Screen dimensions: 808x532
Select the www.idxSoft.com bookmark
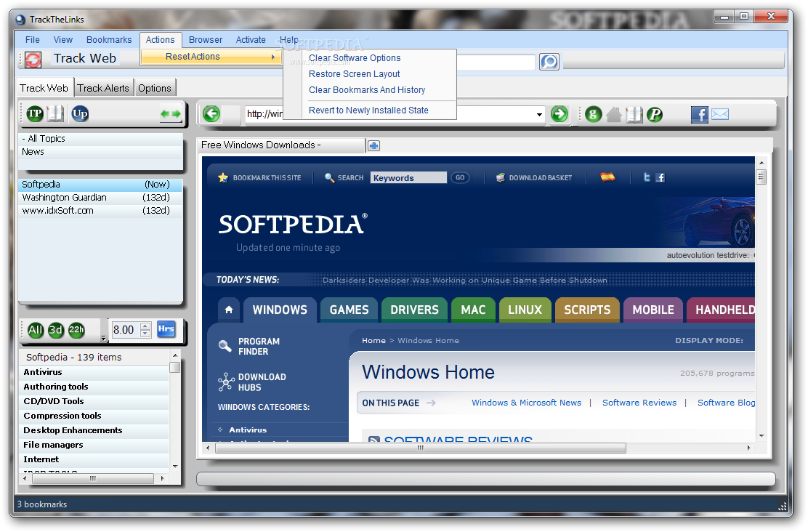click(100, 211)
